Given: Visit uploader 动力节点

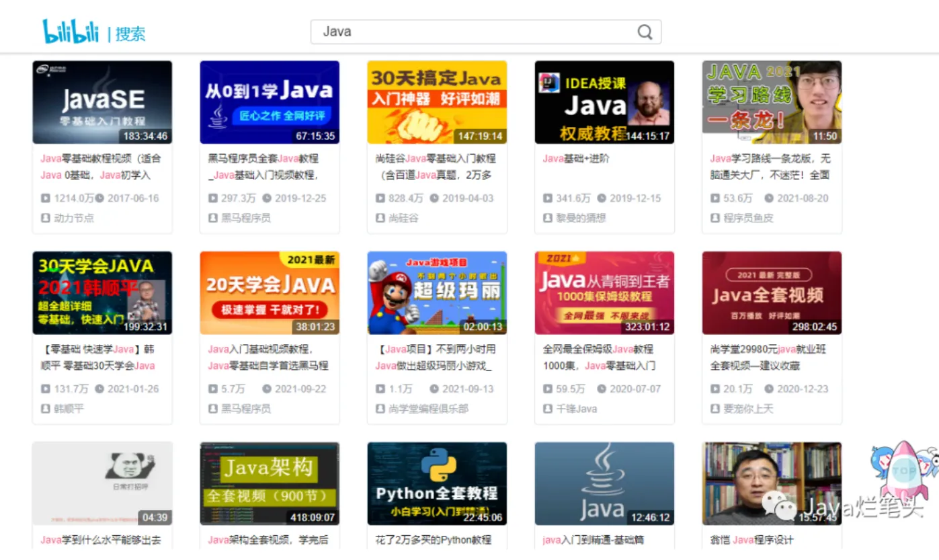Looking at the screenshot, I should click(74, 218).
